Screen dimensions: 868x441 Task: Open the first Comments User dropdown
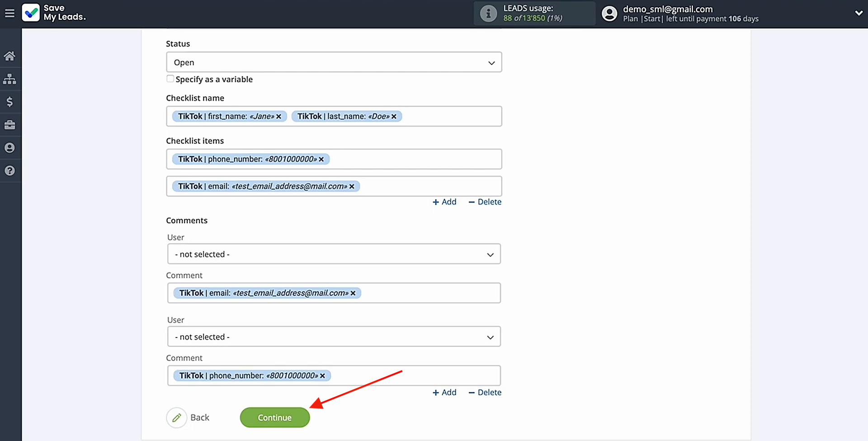pyautogui.click(x=334, y=254)
